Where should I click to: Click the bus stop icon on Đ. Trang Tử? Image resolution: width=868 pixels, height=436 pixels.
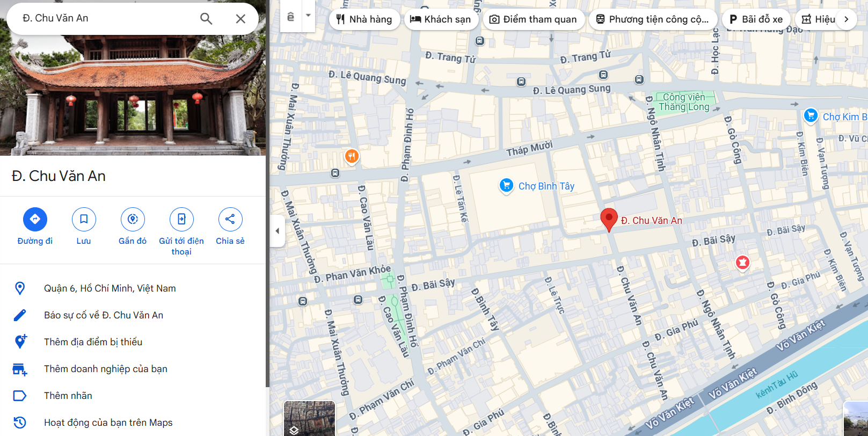coord(480,41)
